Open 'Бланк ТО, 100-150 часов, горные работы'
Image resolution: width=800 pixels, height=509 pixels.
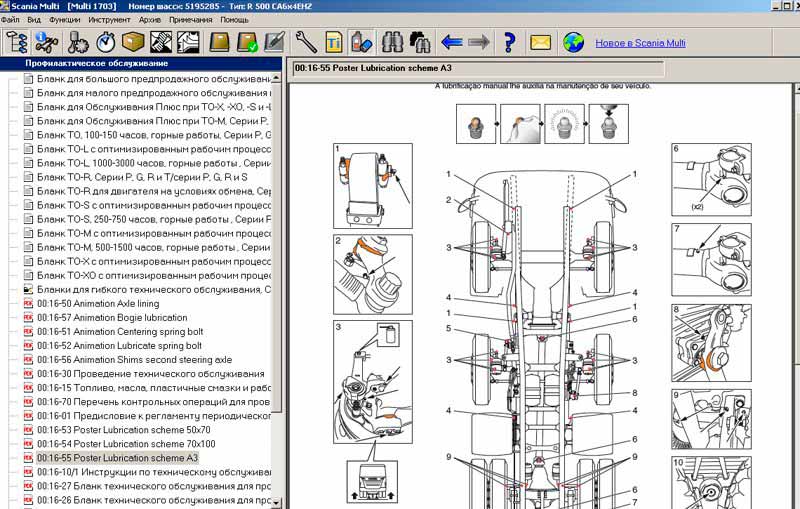point(154,135)
